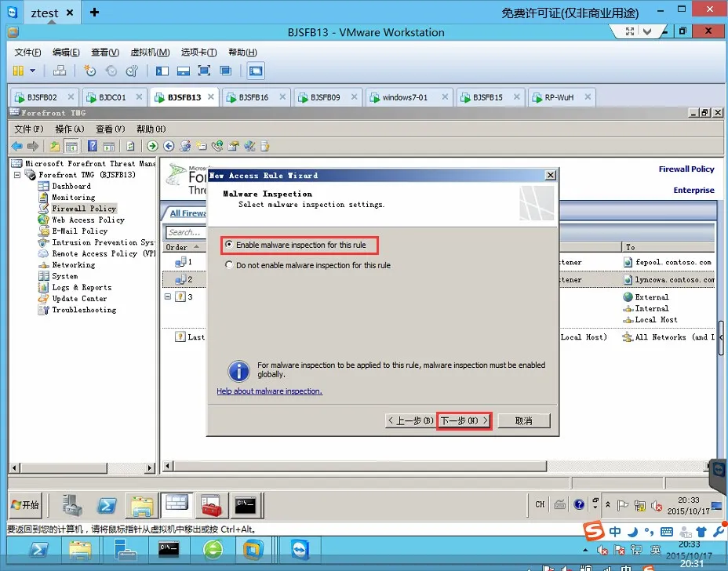Screen dimensions: 728x571
Task: Click the blue left-arrow circle toolbar icon
Action: 169,146
